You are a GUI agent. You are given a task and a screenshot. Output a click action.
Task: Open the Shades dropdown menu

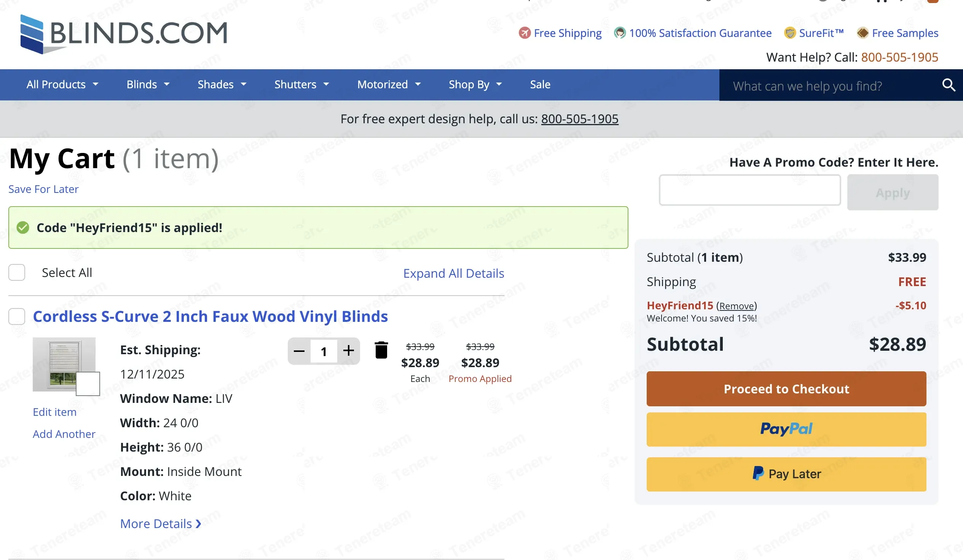[x=222, y=84]
